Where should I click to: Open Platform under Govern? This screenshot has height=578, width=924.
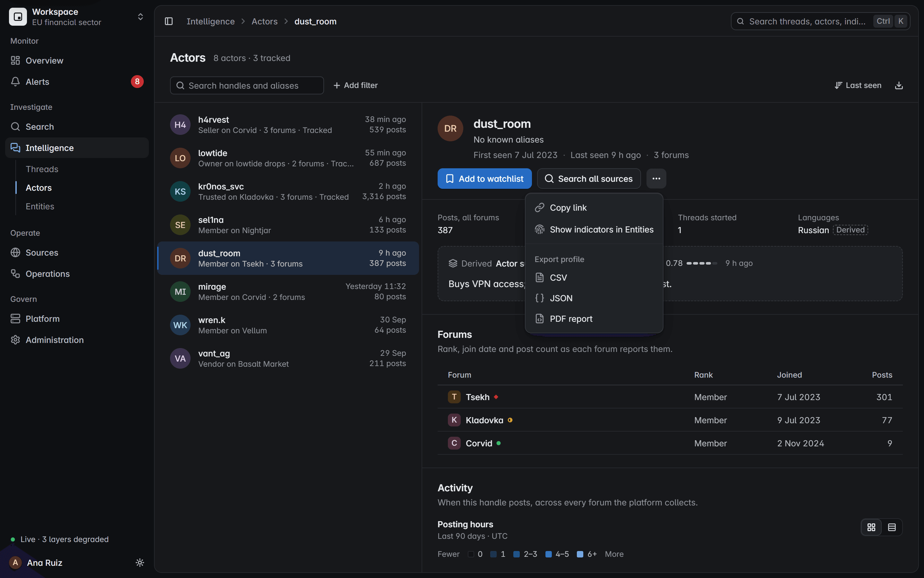[x=77, y=319]
